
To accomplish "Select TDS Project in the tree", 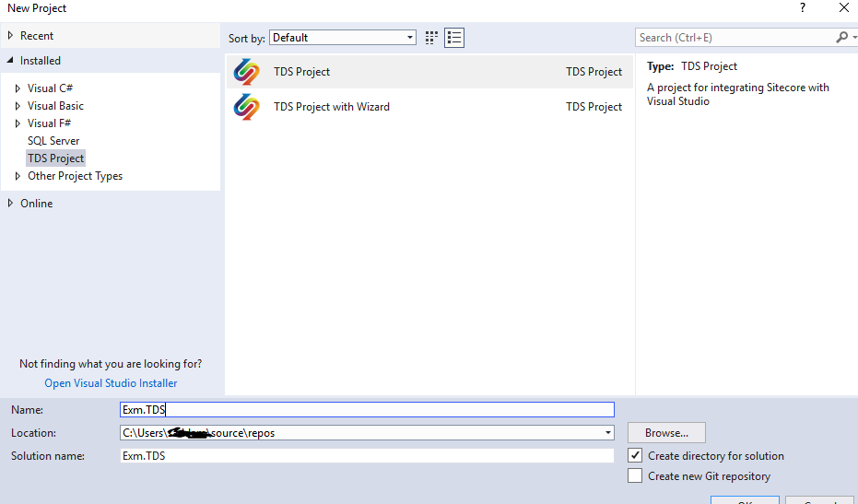I will click(x=56, y=158).
